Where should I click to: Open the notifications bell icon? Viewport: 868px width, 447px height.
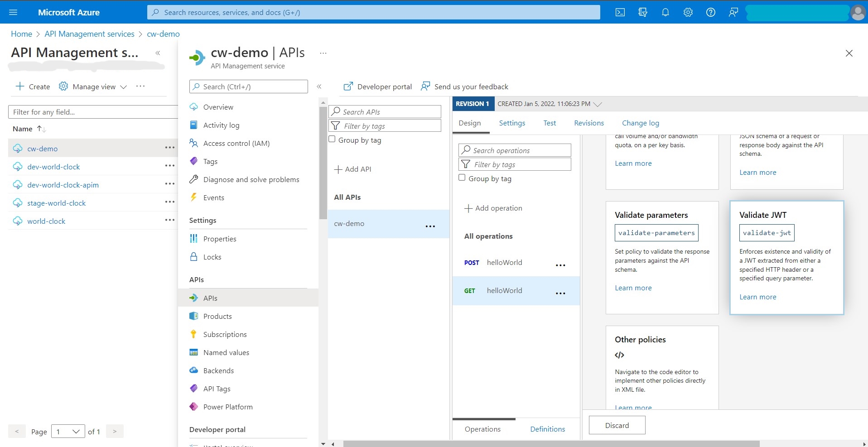point(665,12)
